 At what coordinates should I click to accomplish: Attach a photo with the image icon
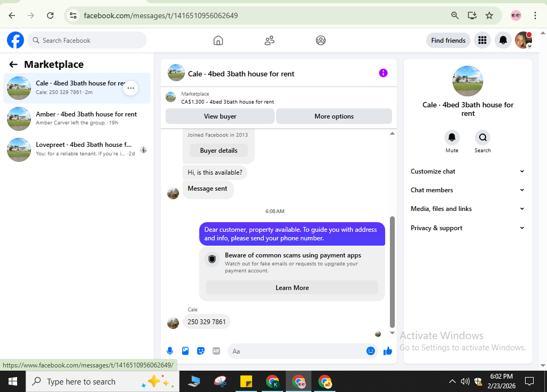pyautogui.click(x=185, y=351)
